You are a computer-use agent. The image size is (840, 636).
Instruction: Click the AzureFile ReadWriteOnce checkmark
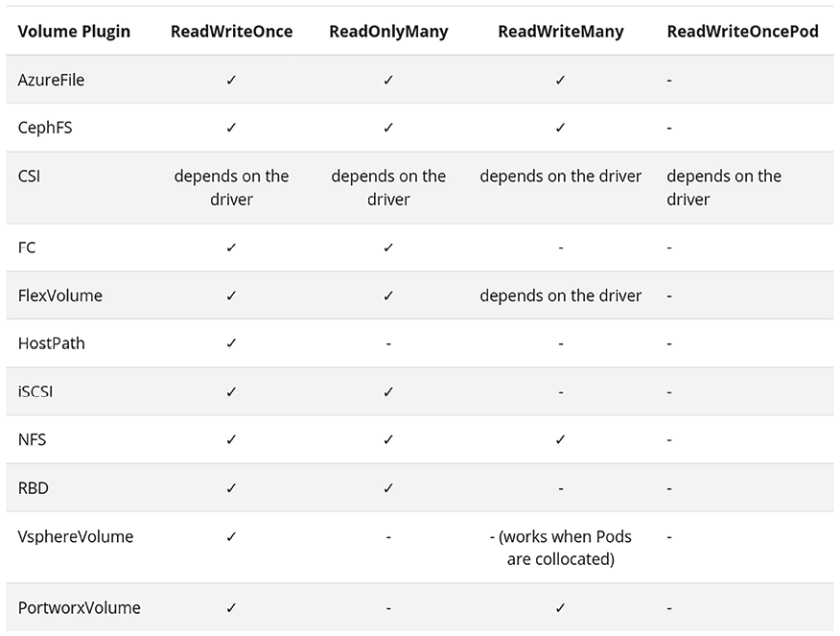click(x=231, y=81)
